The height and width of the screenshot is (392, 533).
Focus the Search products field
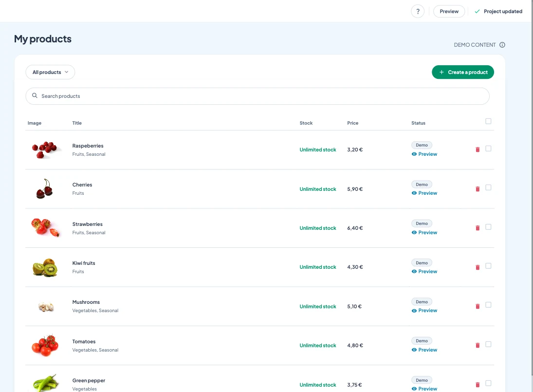click(x=257, y=96)
